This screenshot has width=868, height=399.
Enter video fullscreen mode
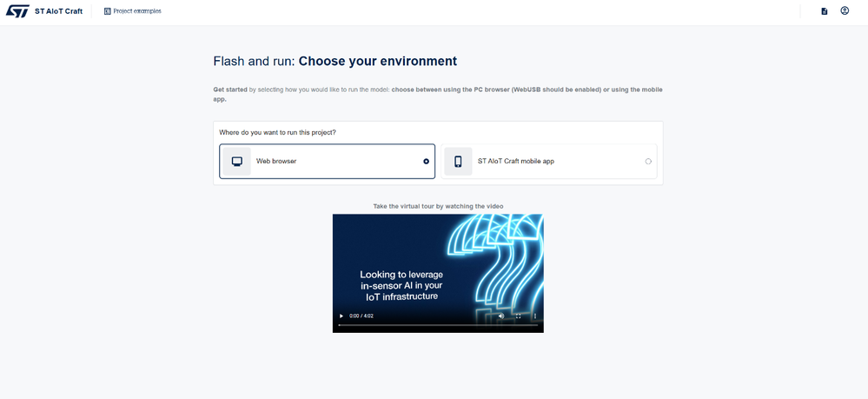[519, 316]
